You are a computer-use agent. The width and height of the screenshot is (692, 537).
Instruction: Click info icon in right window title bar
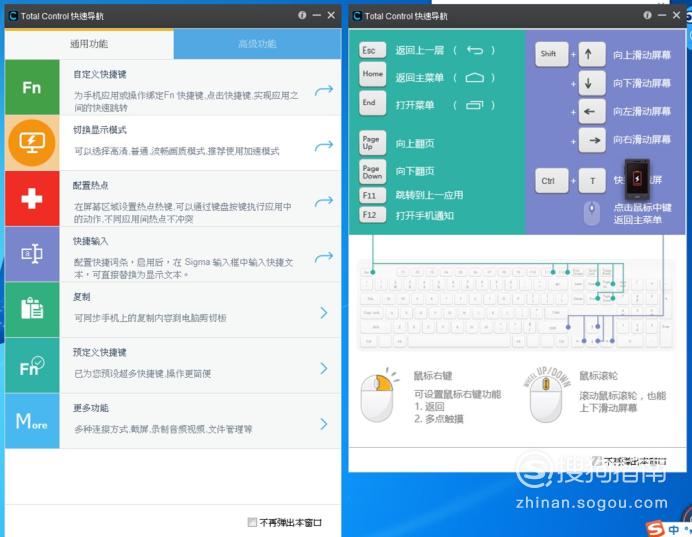click(x=647, y=15)
